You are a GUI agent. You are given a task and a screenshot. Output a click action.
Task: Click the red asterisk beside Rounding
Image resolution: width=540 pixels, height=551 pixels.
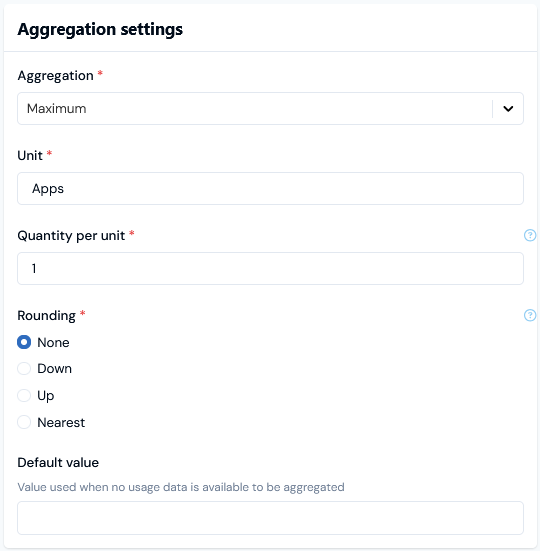coord(83,313)
